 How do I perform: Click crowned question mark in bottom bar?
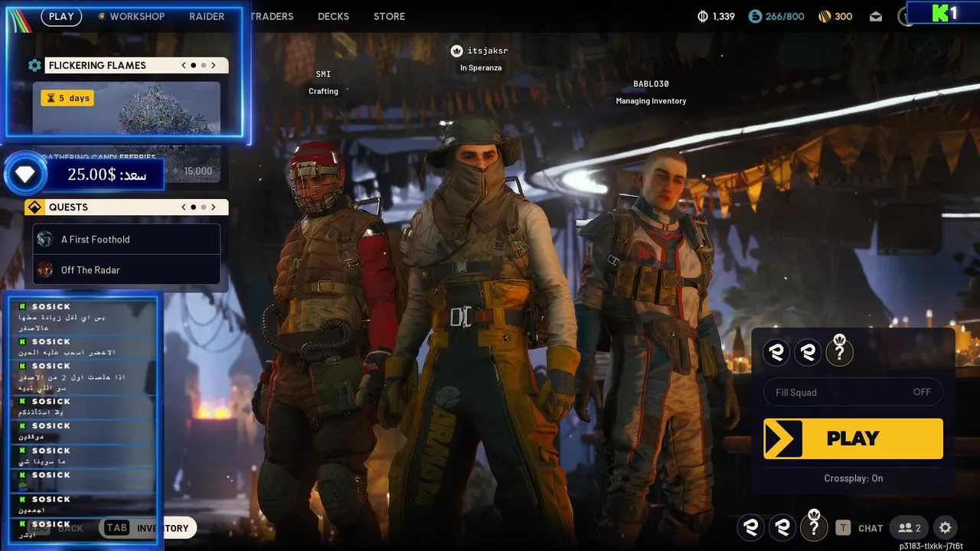point(814,526)
